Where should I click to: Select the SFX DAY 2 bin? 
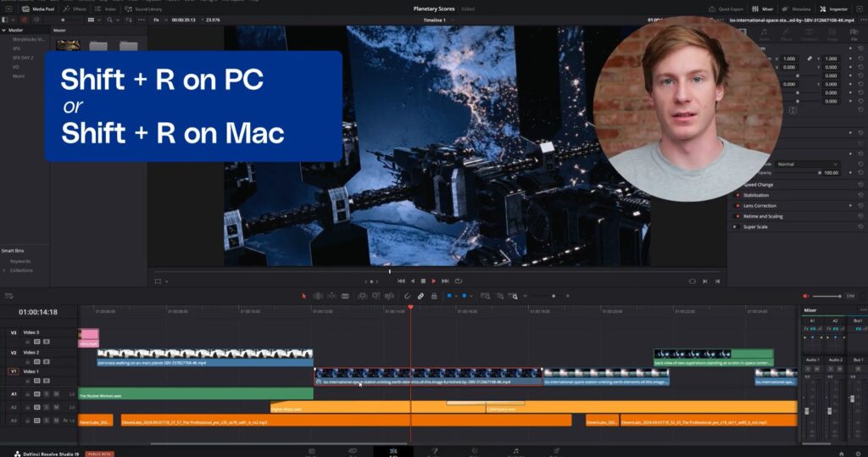coord(23,58)
